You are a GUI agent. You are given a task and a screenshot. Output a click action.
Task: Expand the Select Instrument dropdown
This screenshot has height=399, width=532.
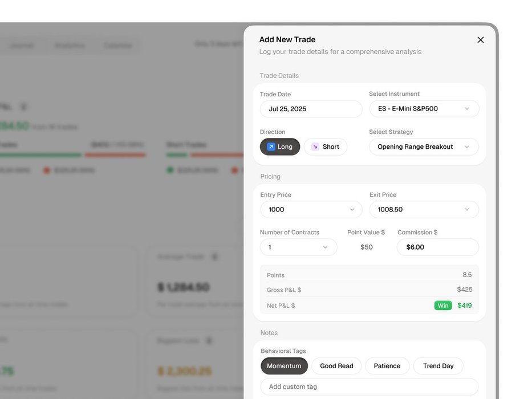[424, 108]
